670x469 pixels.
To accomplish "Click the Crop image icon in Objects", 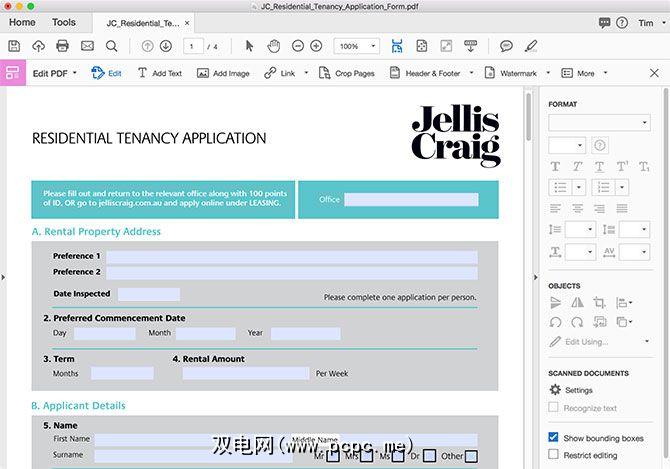I will tap(599, 302).
